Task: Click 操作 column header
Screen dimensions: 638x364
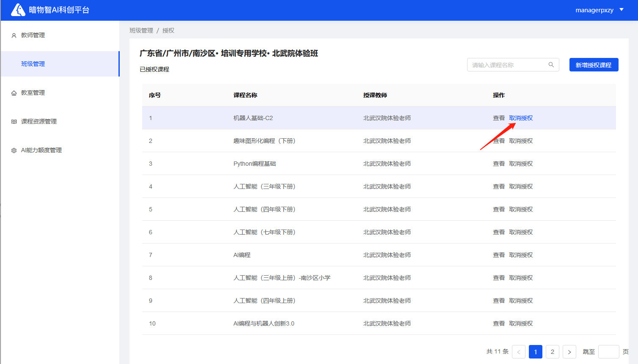Action: coord(499,95)
